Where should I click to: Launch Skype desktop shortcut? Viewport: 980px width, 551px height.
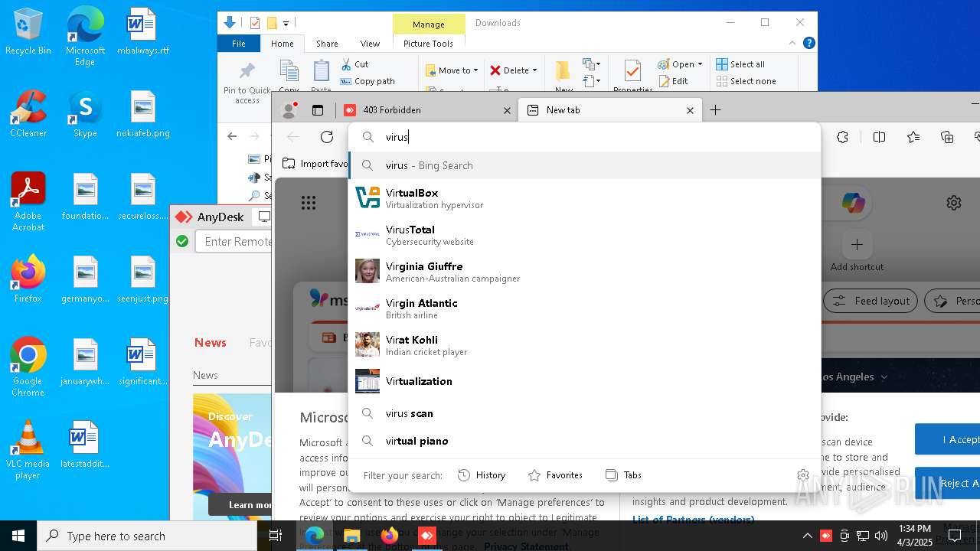point(85,115)
